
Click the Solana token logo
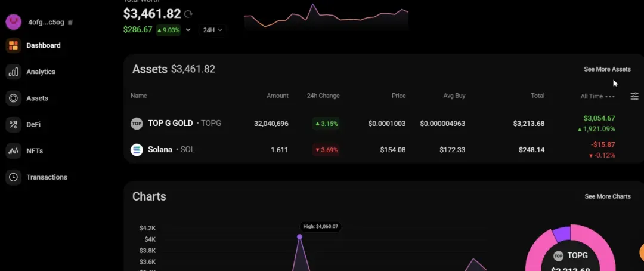[137, 150]
